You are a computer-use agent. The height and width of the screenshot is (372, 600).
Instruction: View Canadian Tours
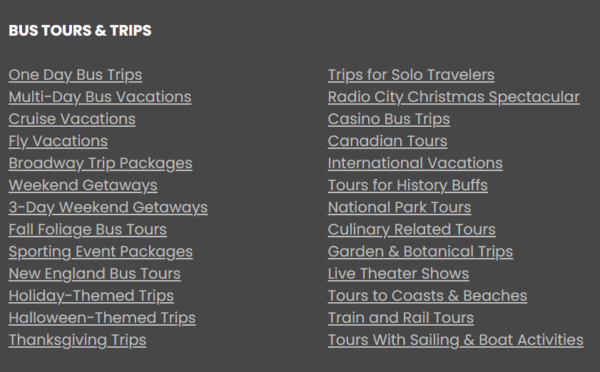(388, 141)
